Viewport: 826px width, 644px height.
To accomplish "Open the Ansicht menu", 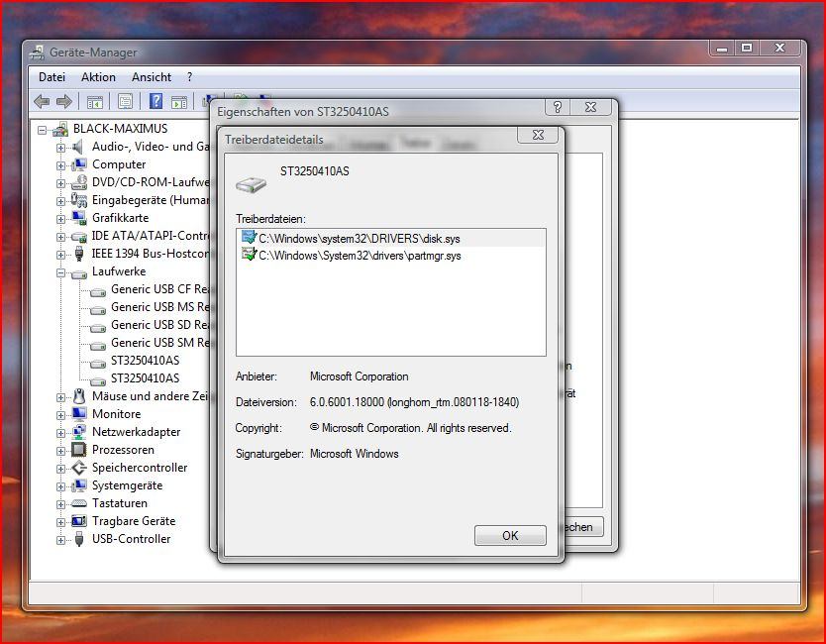I will tap(152, 77).
